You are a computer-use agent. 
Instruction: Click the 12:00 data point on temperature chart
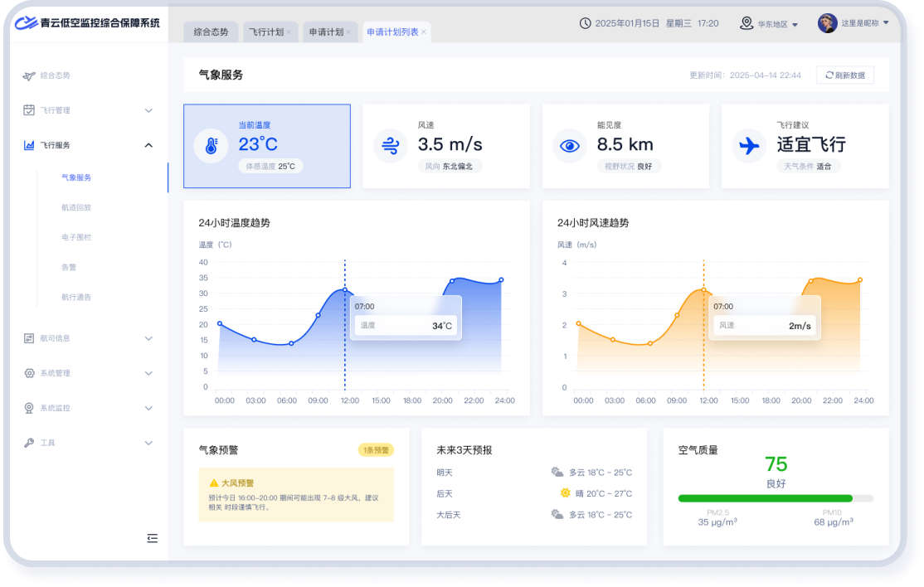point(345,289)
